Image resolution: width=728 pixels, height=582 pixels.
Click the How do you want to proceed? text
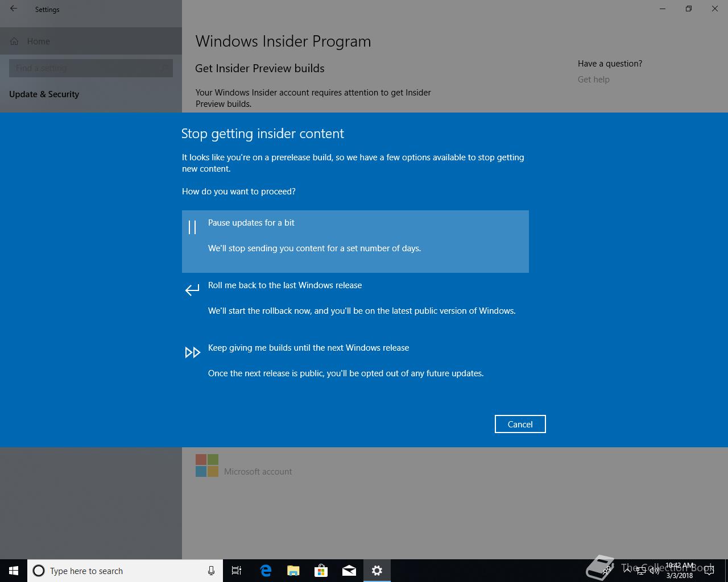click(239, 192)
